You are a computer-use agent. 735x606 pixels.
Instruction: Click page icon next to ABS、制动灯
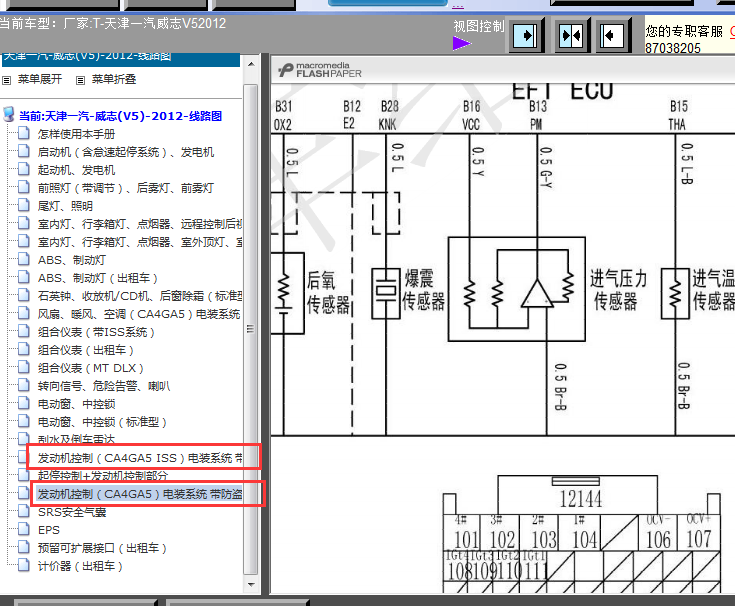(x=24, y=259)
